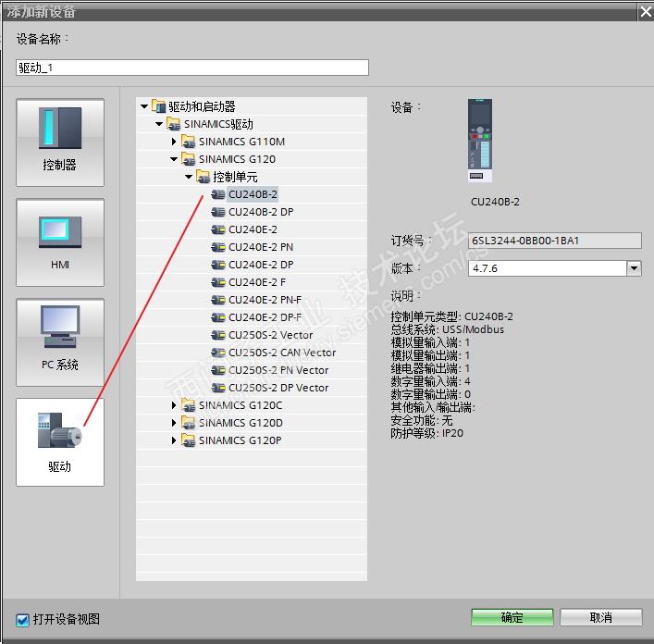Select the SINAMICS G120C label
This screenshot has height=644, width=654.
click(x=241, y=405)
